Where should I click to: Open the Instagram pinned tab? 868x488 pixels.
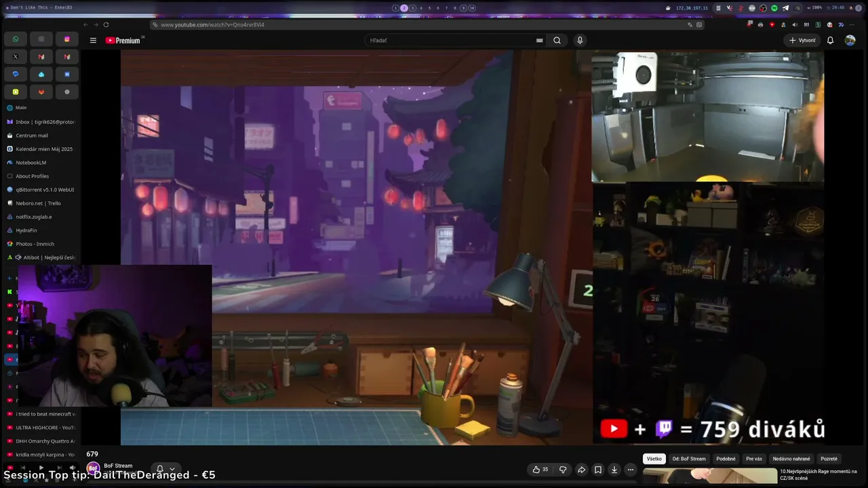tap(66, 39)
